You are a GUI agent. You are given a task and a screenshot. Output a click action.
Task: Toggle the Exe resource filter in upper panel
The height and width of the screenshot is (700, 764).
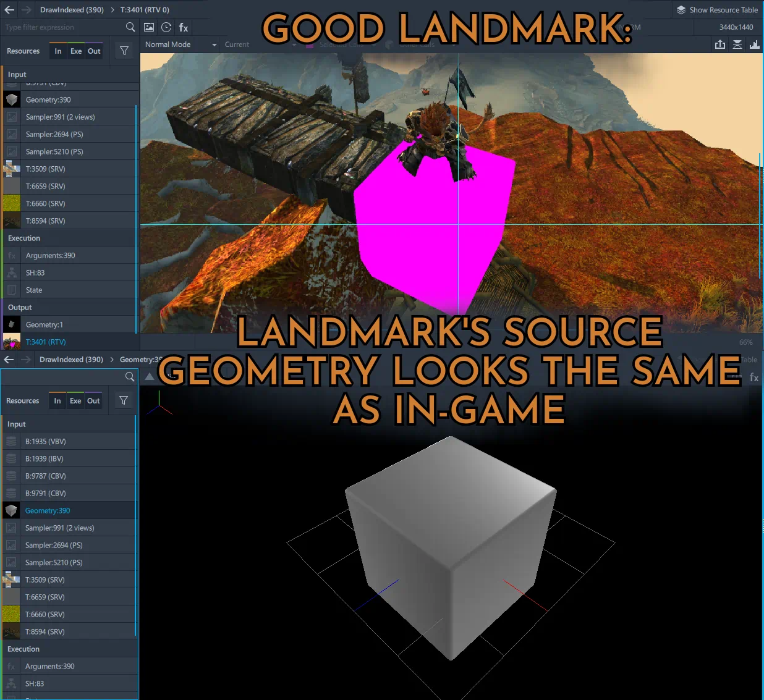(x=76, y=51)
